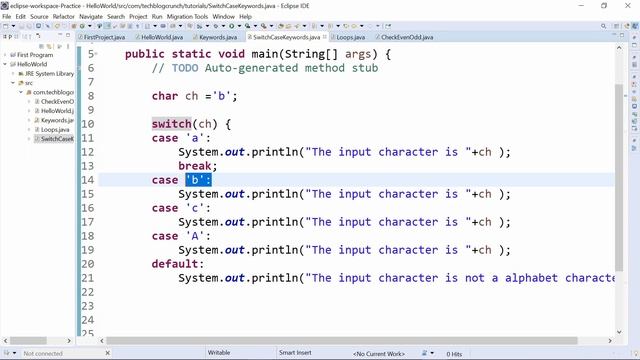This screenshot has height=360, width=640.
Task: Open the External Tools dropdown arrow
Action: click(x=271, y=26)
